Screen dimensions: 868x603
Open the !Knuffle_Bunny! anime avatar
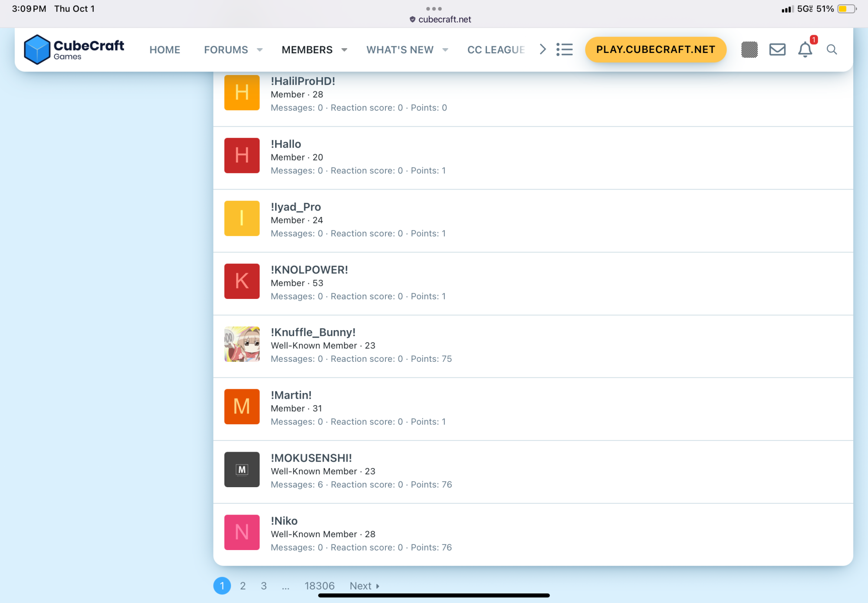(242, 344)
